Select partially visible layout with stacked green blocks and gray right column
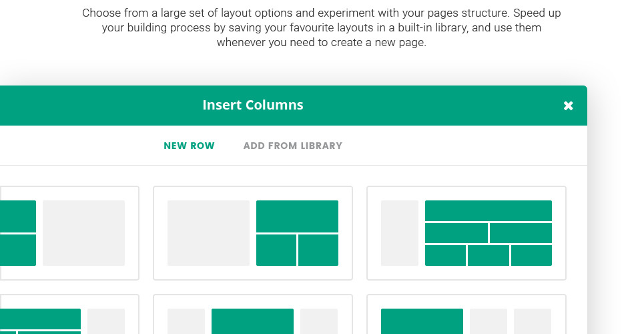Screen dimensions: 644x334 (68, 233)
